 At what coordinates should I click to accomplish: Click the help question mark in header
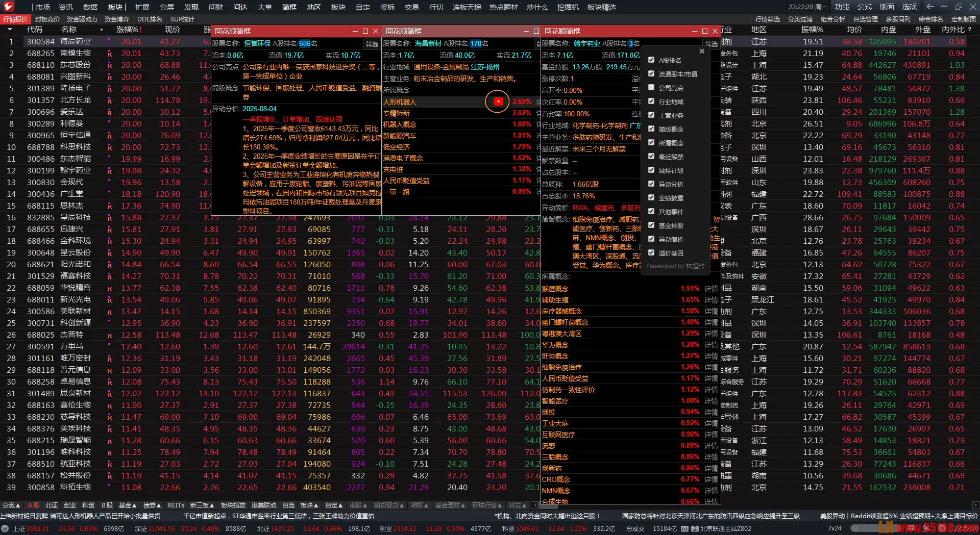coord(970,30)
